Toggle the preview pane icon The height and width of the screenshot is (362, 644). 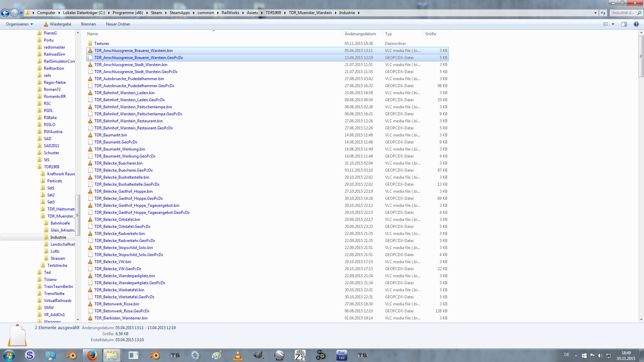(x=624, y=24)
